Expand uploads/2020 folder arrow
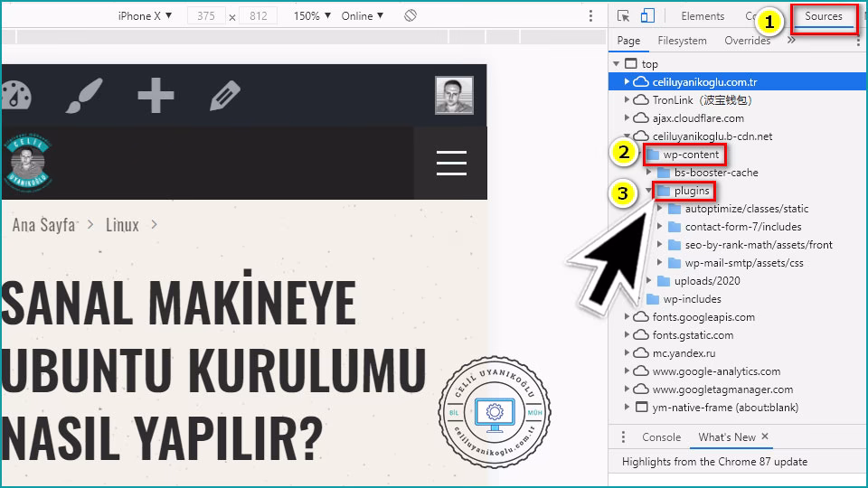The height and width of the screenshot is (488, 868). 649,280
